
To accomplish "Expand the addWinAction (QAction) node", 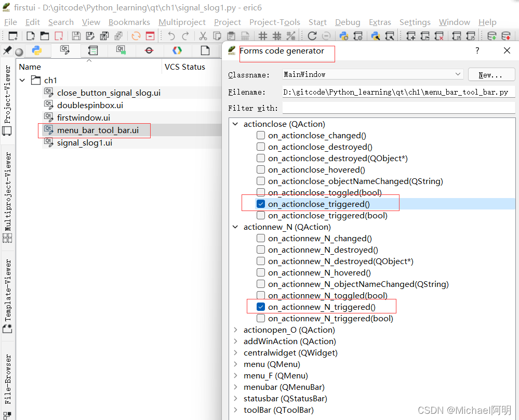I will 235,341.
